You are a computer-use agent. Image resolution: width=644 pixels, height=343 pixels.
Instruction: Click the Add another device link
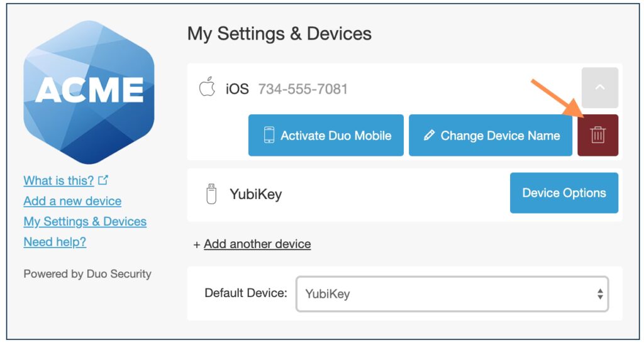(257, 244)
